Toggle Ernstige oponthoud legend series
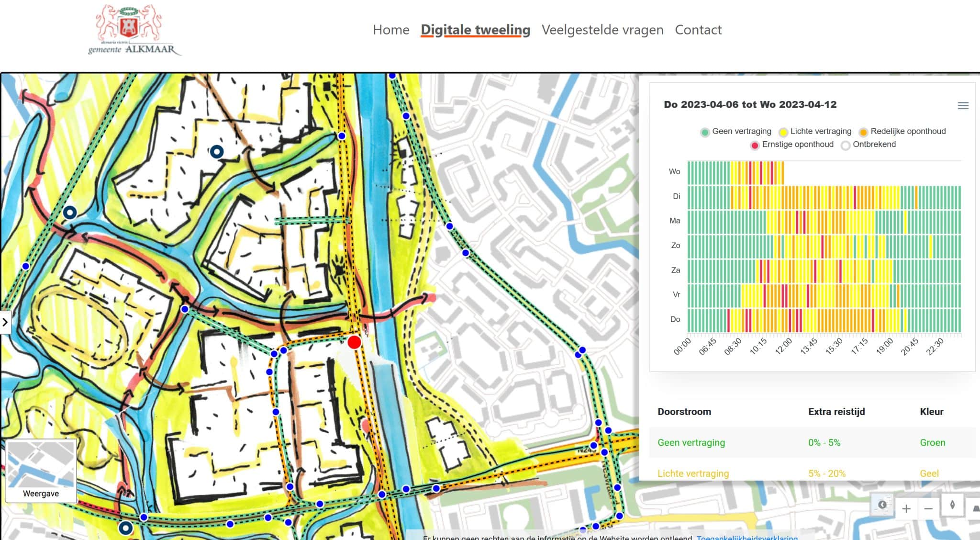 click(x=792, y=145)
